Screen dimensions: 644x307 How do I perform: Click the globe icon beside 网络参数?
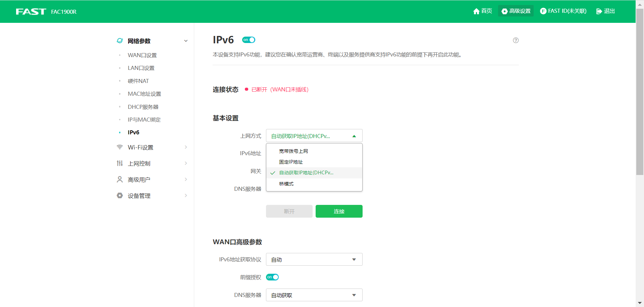pyautogui.click(x=120, y=41)
